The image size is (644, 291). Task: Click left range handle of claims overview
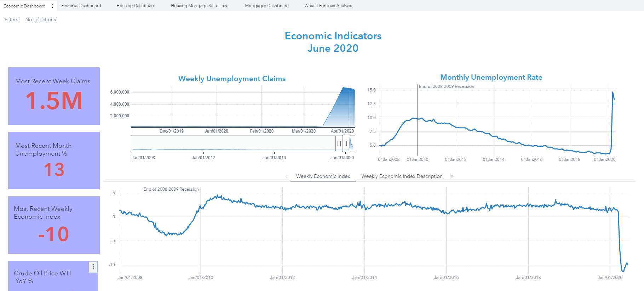[339, 144]
